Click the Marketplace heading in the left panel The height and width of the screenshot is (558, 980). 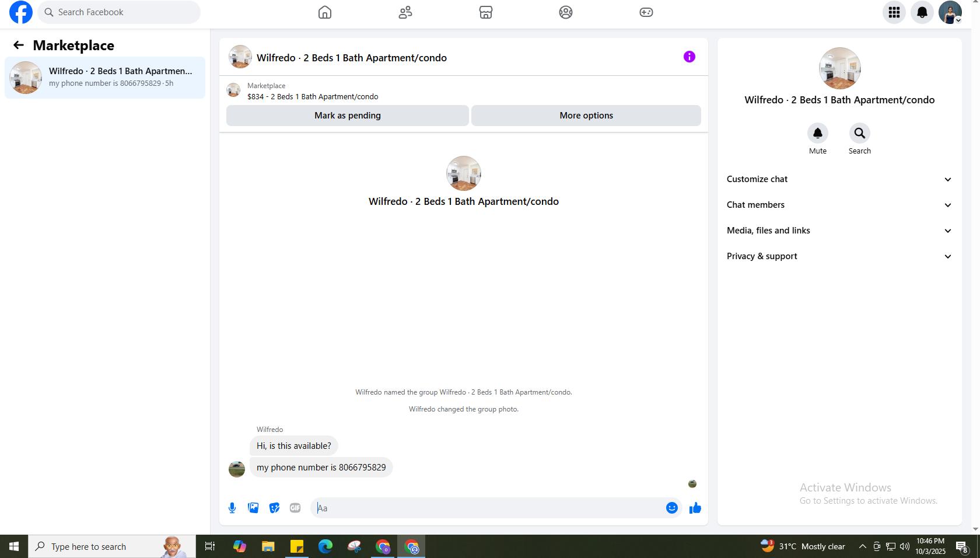click(x=73, y=45)
